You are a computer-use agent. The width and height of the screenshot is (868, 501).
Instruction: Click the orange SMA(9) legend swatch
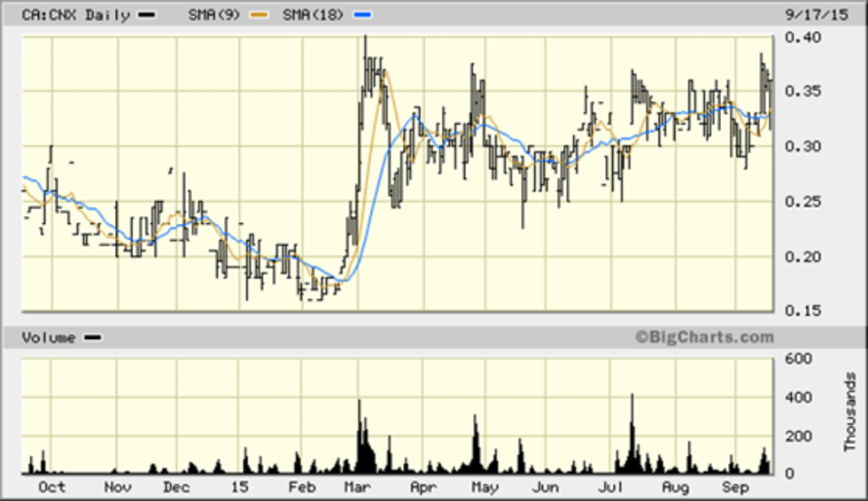(x=259, y=15)
